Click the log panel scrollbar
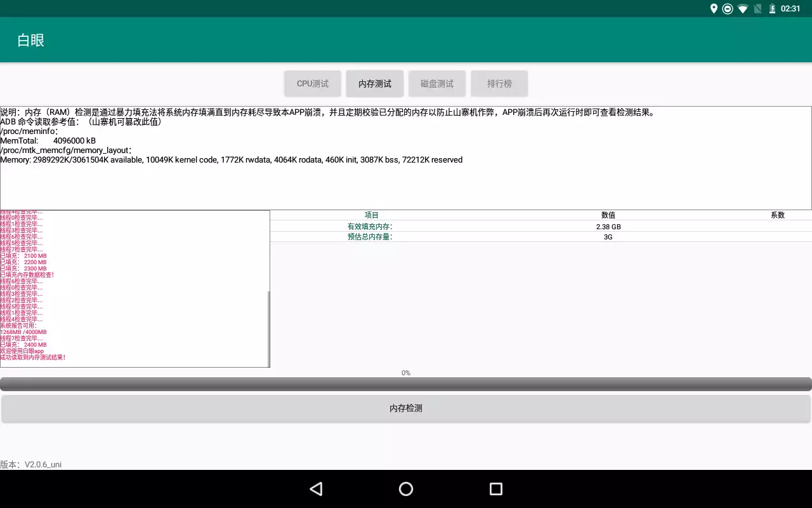812x508 pixels. coord(268,328)
